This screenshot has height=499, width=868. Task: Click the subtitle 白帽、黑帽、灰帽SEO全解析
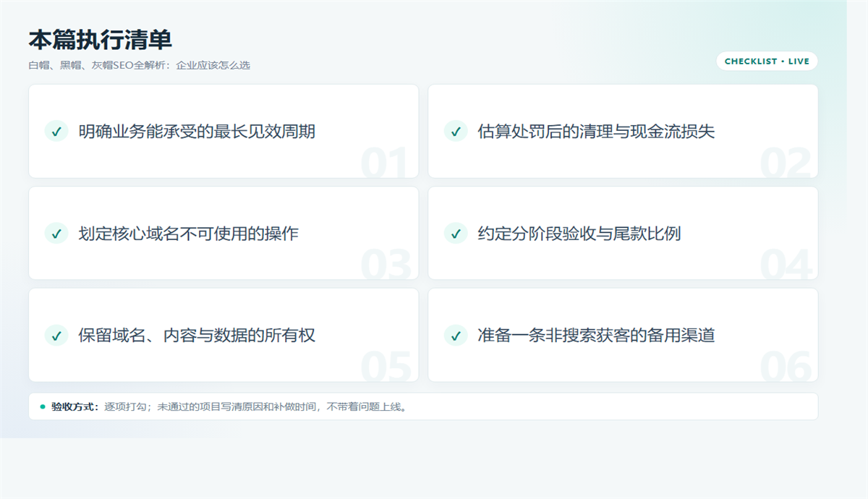97,65
